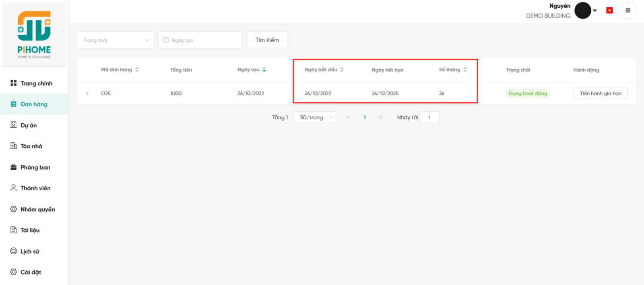644x285 pixels.
Task: Open user account dropdown arrow
Action: (595, 11)
